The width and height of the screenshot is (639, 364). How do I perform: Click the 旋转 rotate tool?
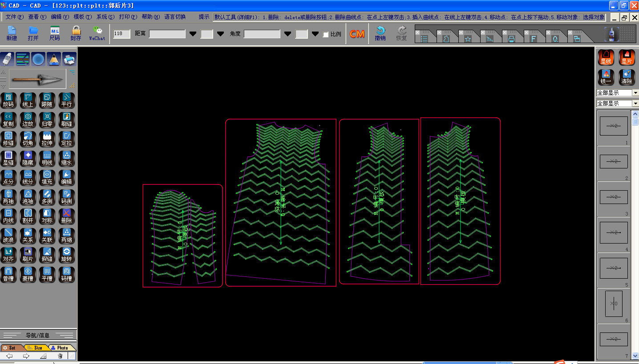(66, 255)
